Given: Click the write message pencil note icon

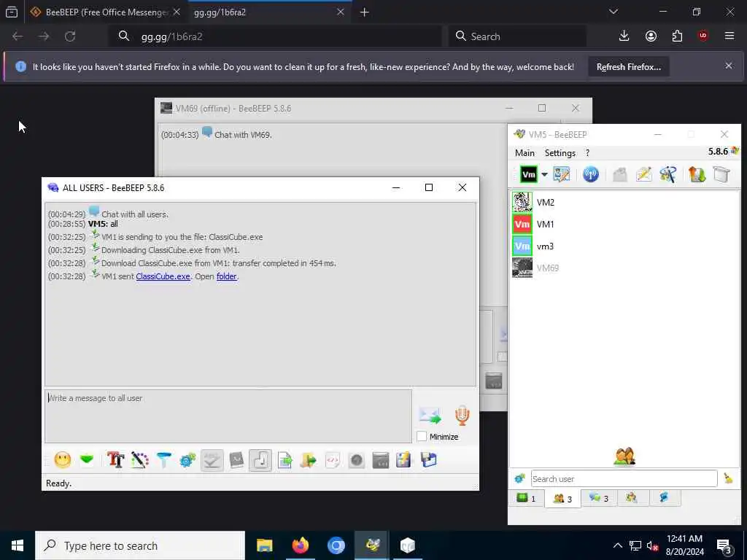Looking at the screenshot, I should click(x=643, y=174).
